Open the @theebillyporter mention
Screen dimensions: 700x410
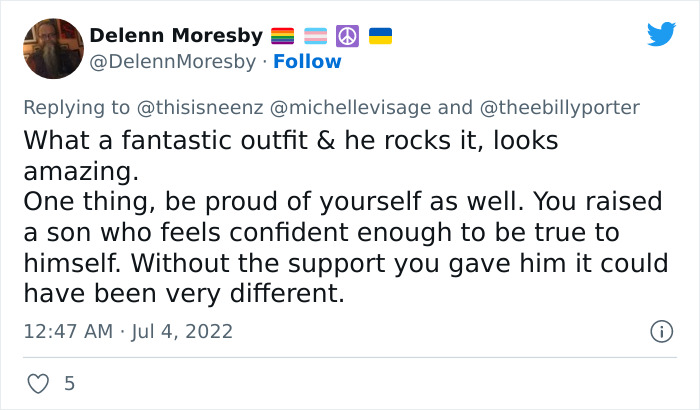(559, 107)
